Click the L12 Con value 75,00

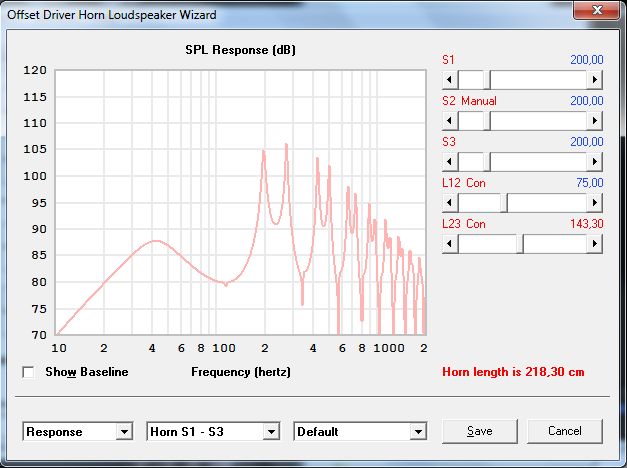pyautogui.click(x=590, y=183)
